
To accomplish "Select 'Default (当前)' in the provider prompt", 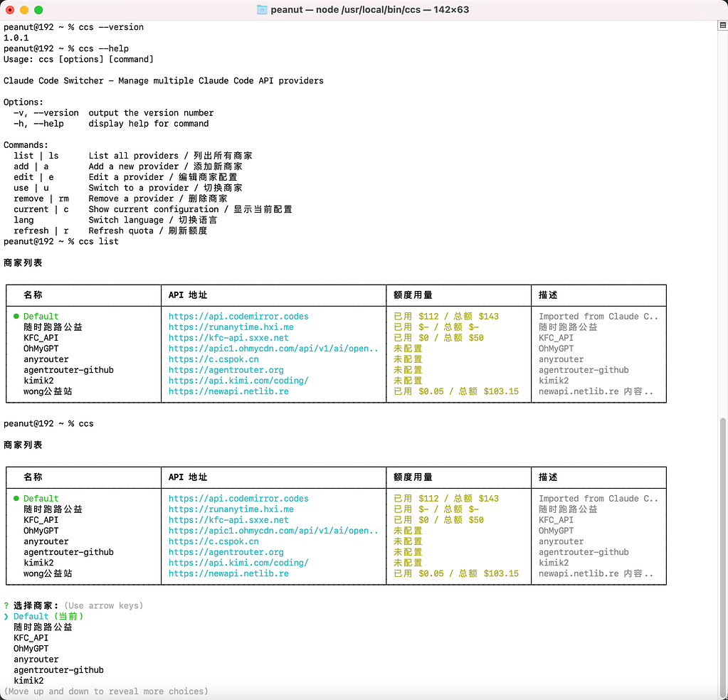I will pos(48,617).
